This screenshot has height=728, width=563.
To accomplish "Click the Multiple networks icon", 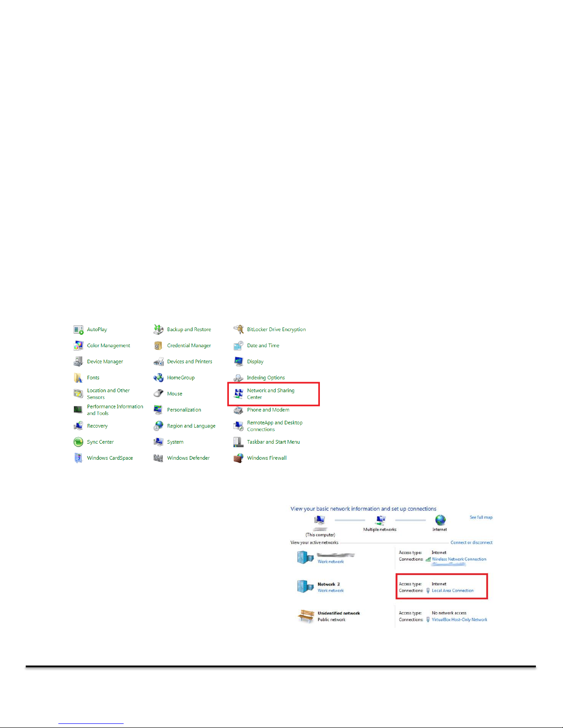I will [x=380, y=520].
